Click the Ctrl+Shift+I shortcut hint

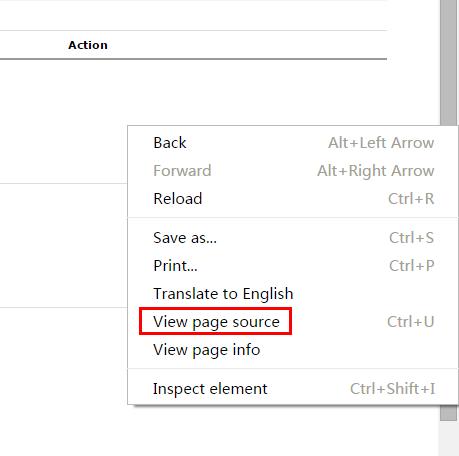pos(392,389)
